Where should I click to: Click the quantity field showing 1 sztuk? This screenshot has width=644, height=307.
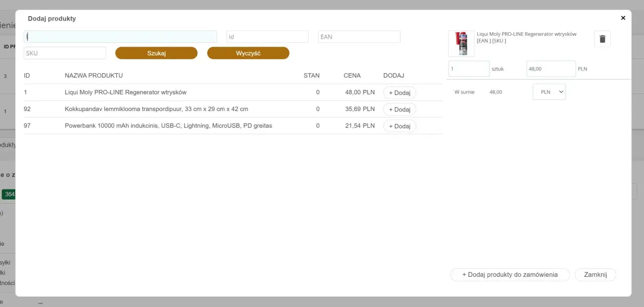tap(469, 69)
